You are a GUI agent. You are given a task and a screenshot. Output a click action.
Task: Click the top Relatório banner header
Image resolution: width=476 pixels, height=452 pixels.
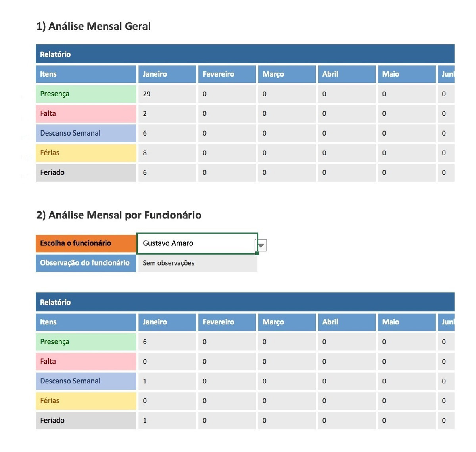pos(245,54)
